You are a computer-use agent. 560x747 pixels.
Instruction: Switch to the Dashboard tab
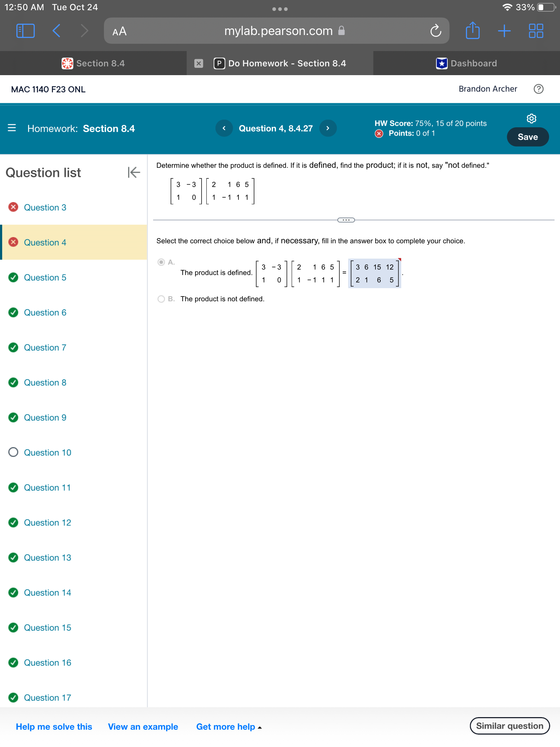(x=467, y=63)
